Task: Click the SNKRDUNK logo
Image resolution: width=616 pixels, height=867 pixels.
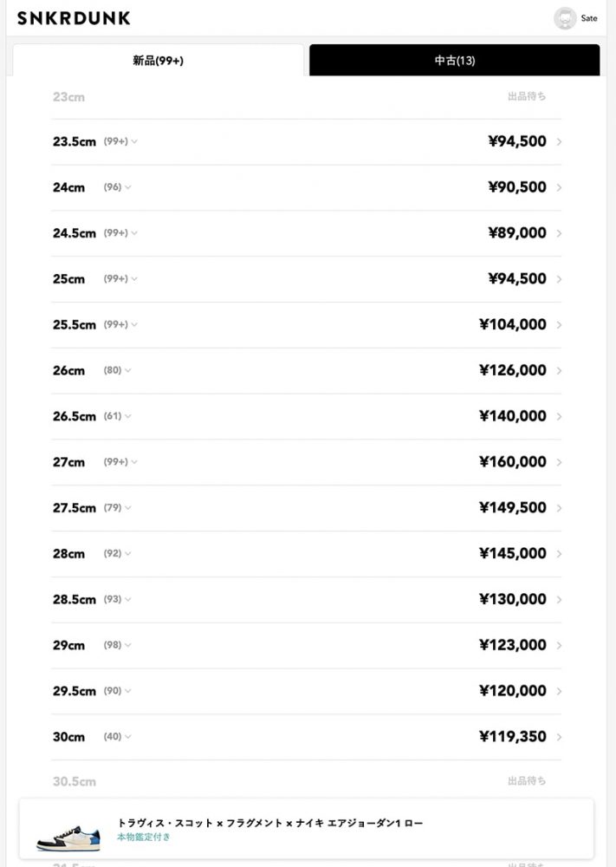Action: pyautogui.click(x=74, y=18)
